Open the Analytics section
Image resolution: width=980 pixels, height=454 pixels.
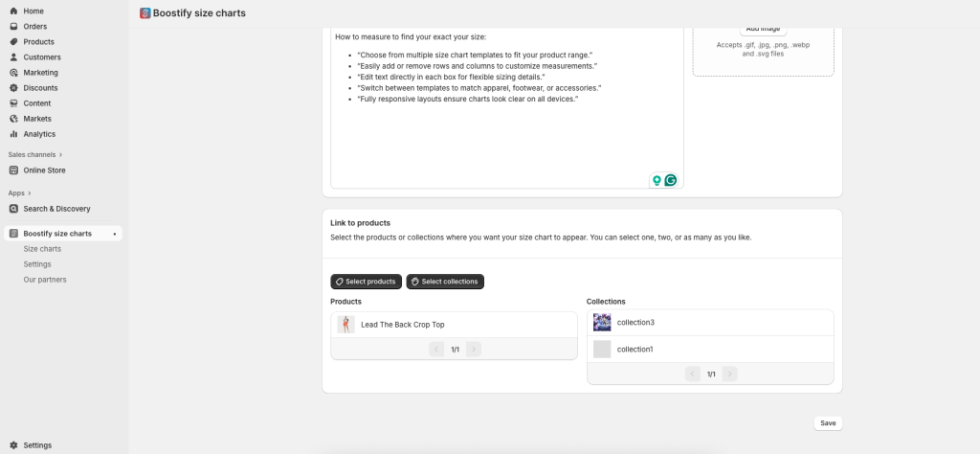coord(39,134)
